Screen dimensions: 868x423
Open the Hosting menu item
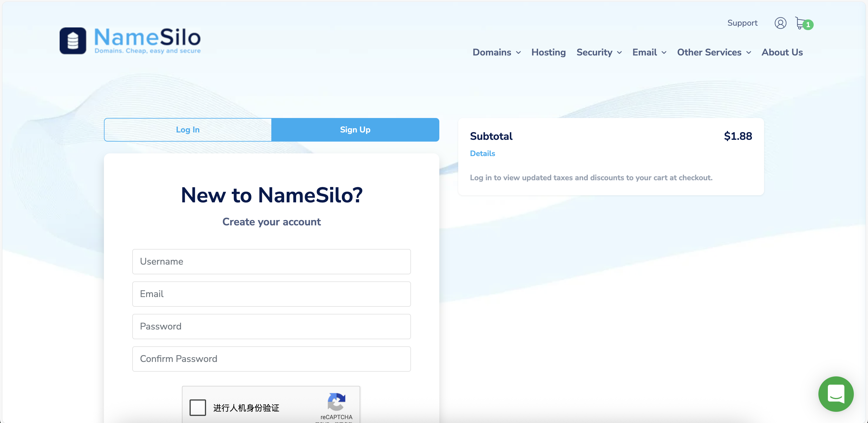tap(548, 52)
